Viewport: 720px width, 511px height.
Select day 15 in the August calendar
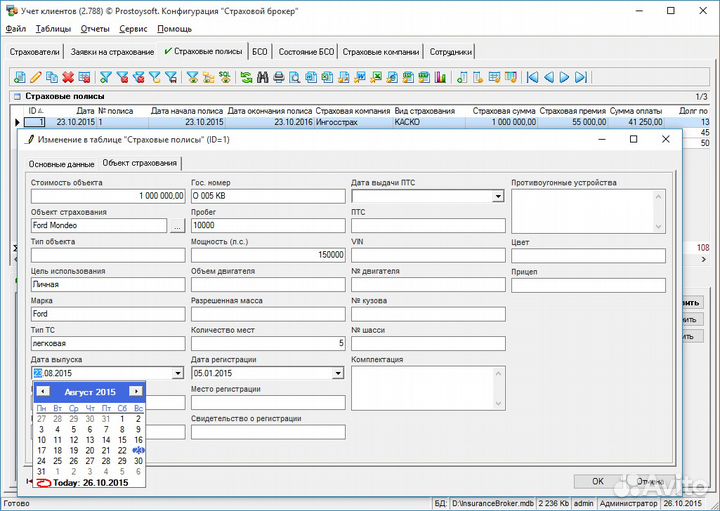pos(122,440)
